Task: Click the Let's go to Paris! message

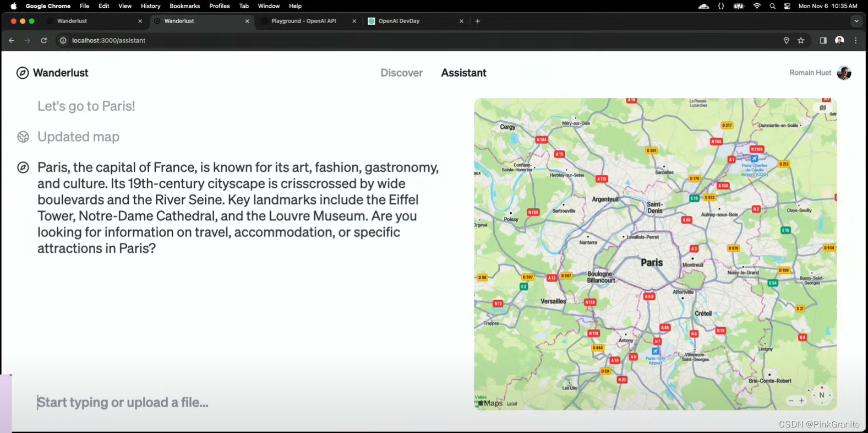Action: tap(86, 106)
